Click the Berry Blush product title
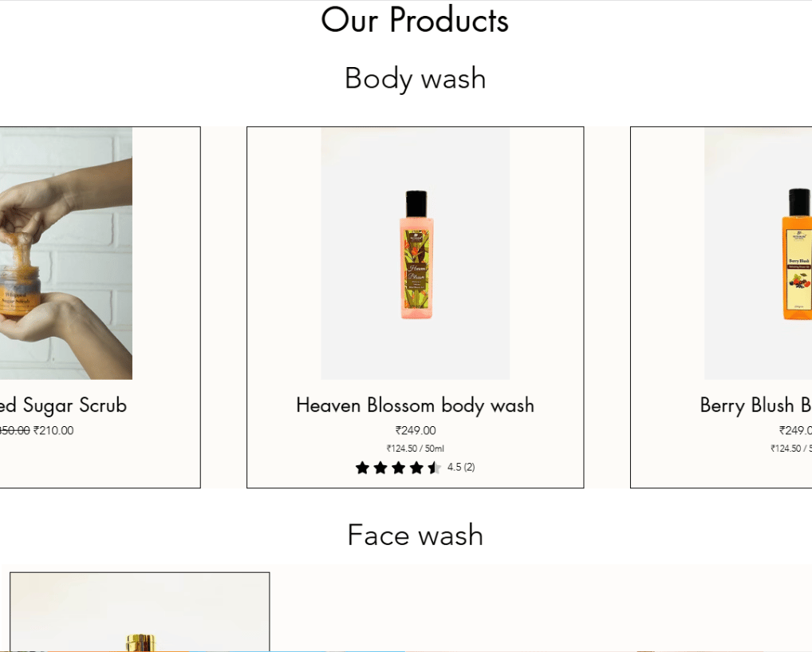The height and width of the screenshot is (652, 812). tap(755, 405)
